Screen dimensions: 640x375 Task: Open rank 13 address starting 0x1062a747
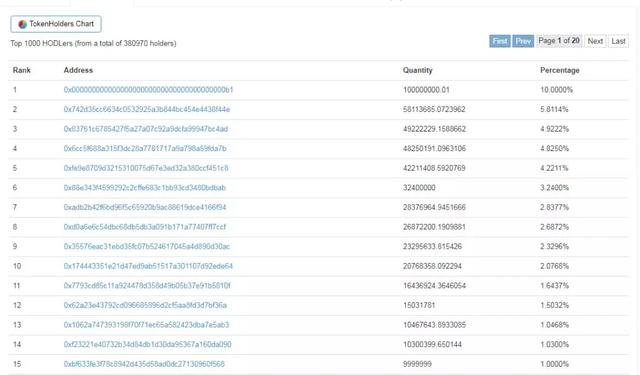pos(147,325)
